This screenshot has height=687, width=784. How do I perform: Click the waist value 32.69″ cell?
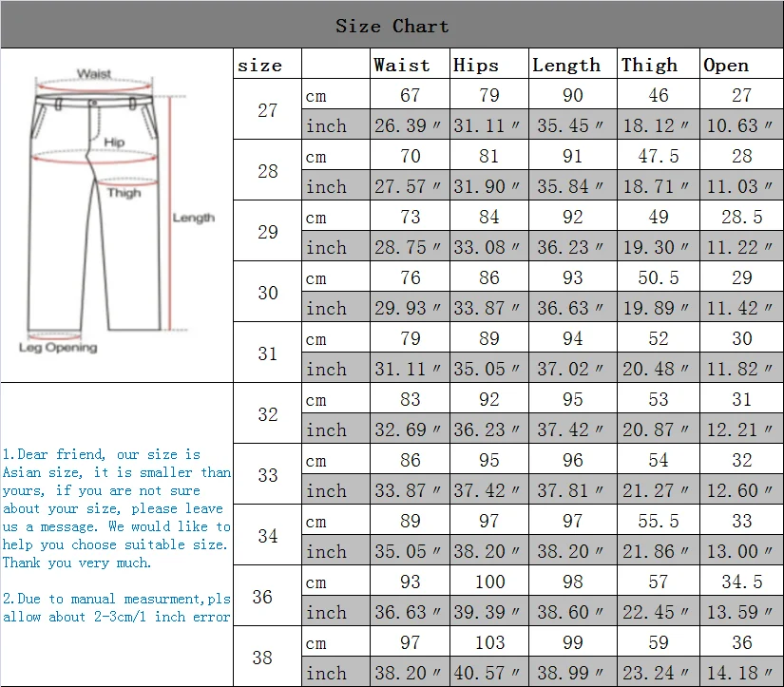[410, 429]
